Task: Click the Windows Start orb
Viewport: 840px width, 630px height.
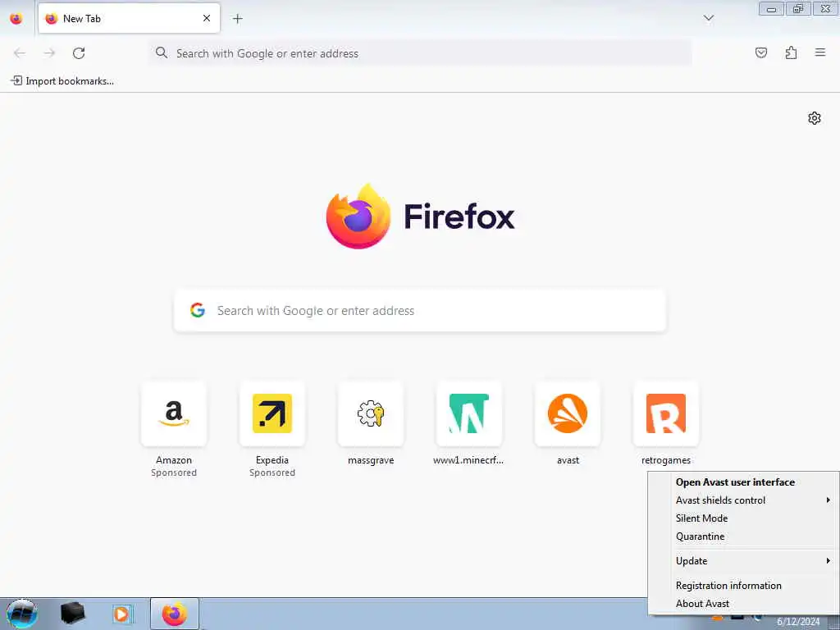Action: [x=22, y=614]
